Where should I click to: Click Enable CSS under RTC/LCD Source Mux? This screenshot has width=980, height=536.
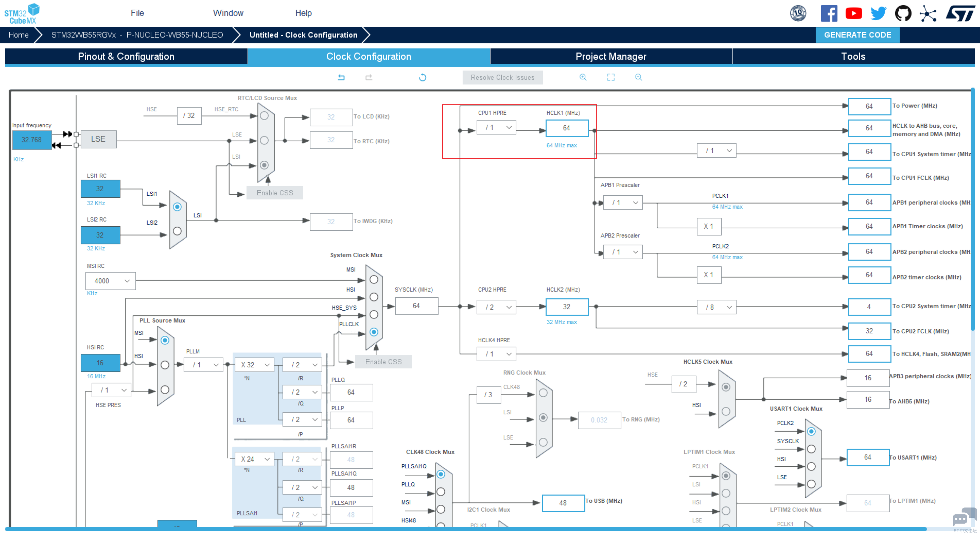pos(275,193)
